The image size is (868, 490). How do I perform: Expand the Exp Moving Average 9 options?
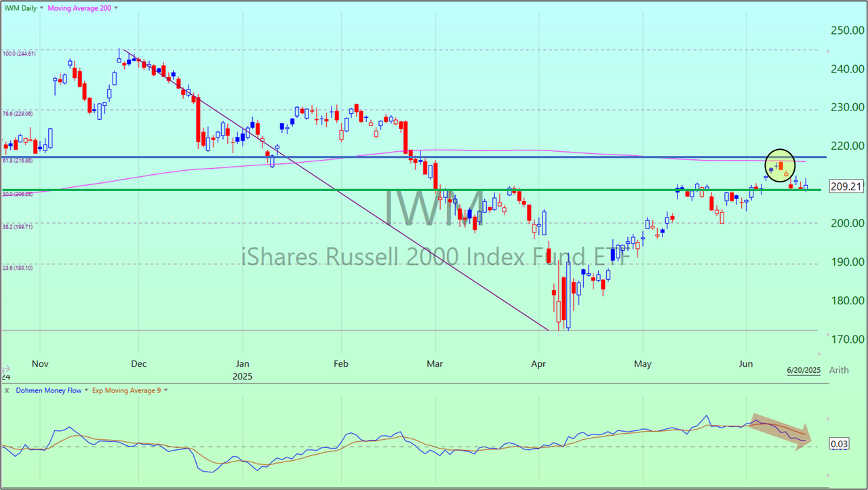pos(165,390)
